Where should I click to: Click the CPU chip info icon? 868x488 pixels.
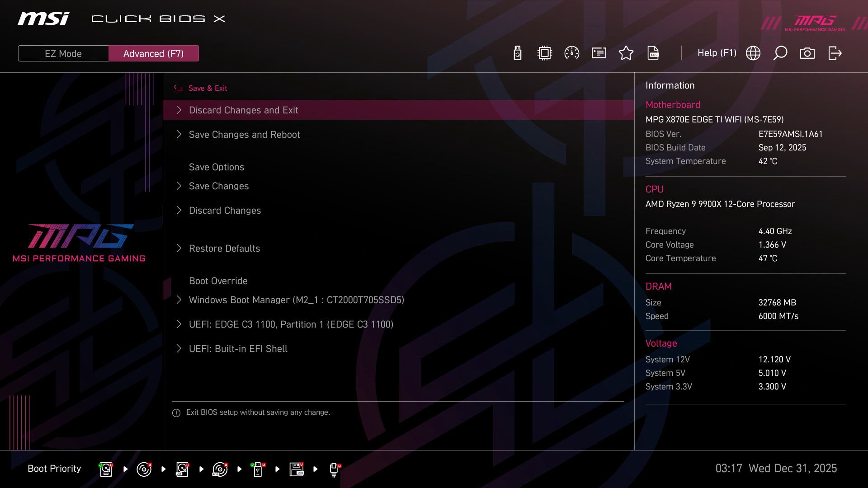(x=544, y=53)
